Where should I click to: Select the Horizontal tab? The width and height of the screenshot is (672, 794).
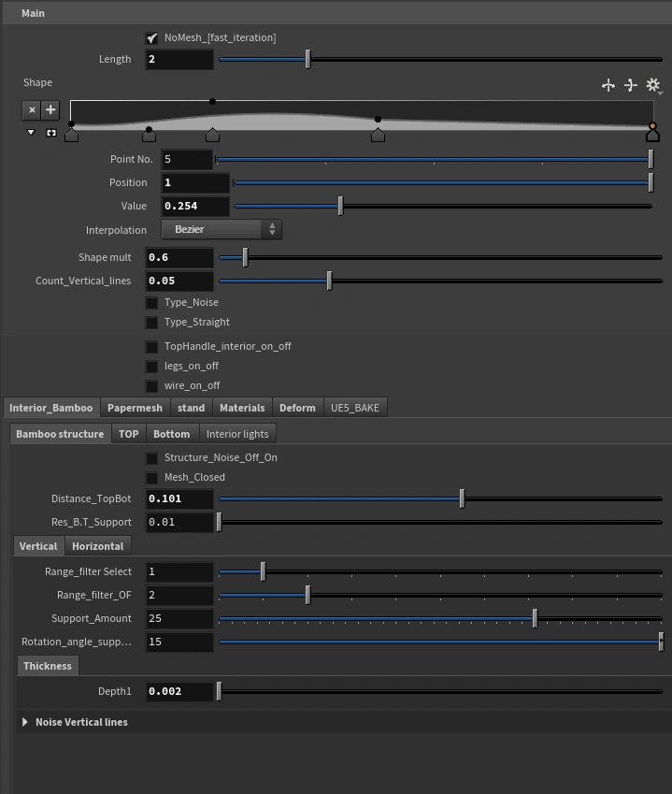click(x=98, y=546)
